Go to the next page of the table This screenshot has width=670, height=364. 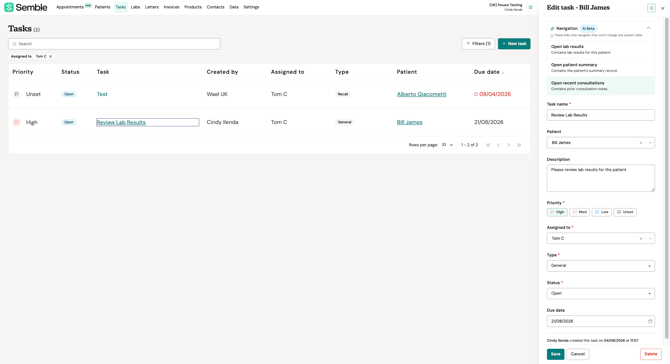pos(508,145)
